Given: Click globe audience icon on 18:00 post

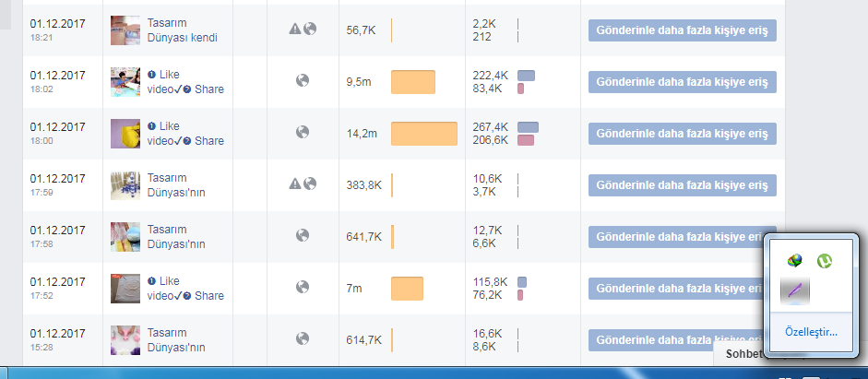Looking at the screenshot, I should (x=303, y=132).
